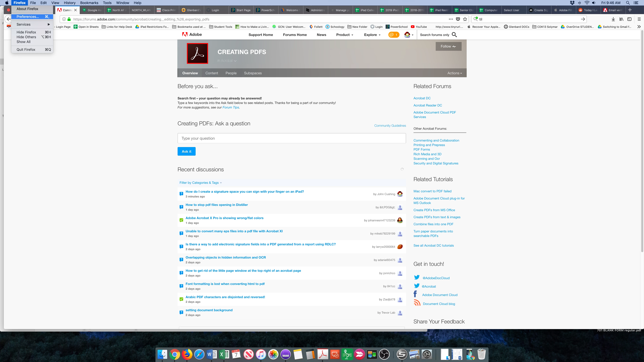Image resolution: width=644 pixels, height=362 pixels.
Task: Expand the Explore dropdown menu
Action: pos(372,35)
